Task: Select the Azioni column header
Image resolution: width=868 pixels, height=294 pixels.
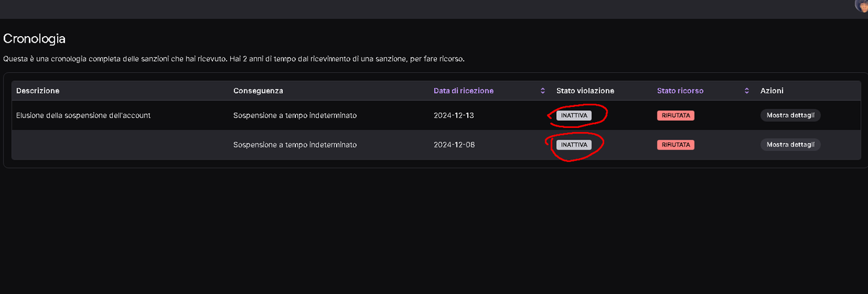Action: pos(772,91)
